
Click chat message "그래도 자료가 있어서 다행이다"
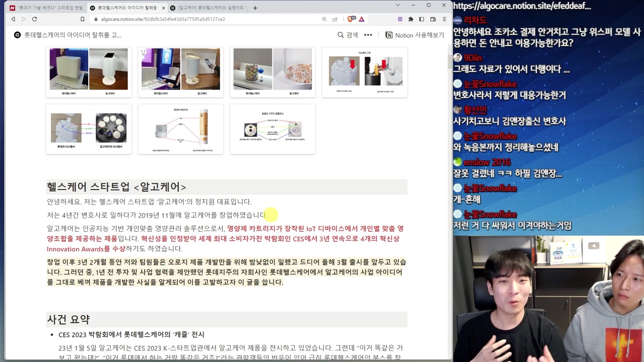coord(511,69)
